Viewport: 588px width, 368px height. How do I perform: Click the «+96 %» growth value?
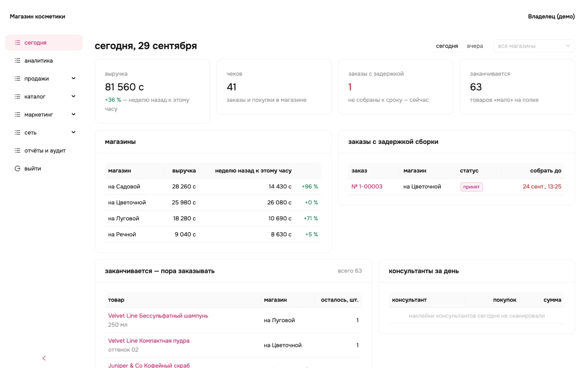(x=310, y=186)
